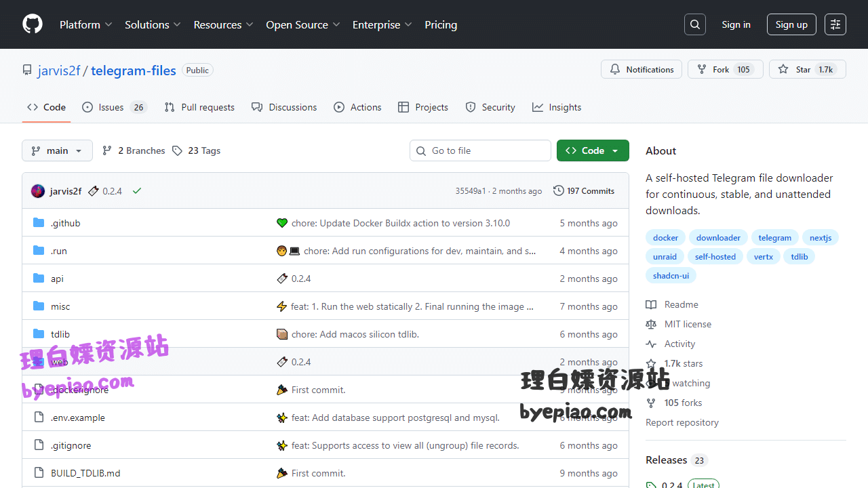Screen dimensions: 868x488
Task: Click the Activity pulse icon
Action: (651, 344)
